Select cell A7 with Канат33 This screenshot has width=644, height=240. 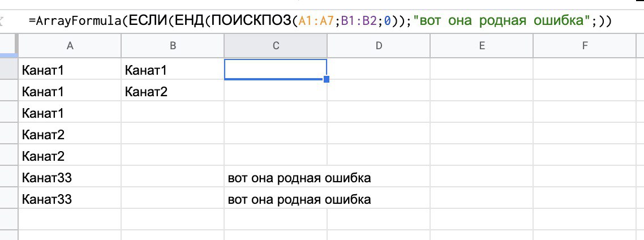click(70, 199)
